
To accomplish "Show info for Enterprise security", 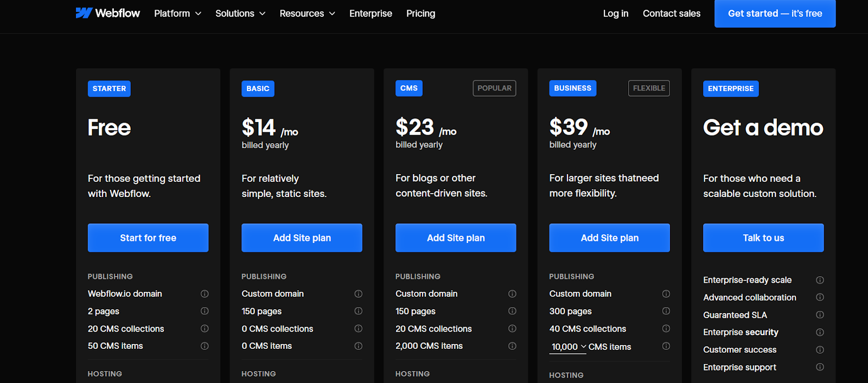I will [820, 332].
